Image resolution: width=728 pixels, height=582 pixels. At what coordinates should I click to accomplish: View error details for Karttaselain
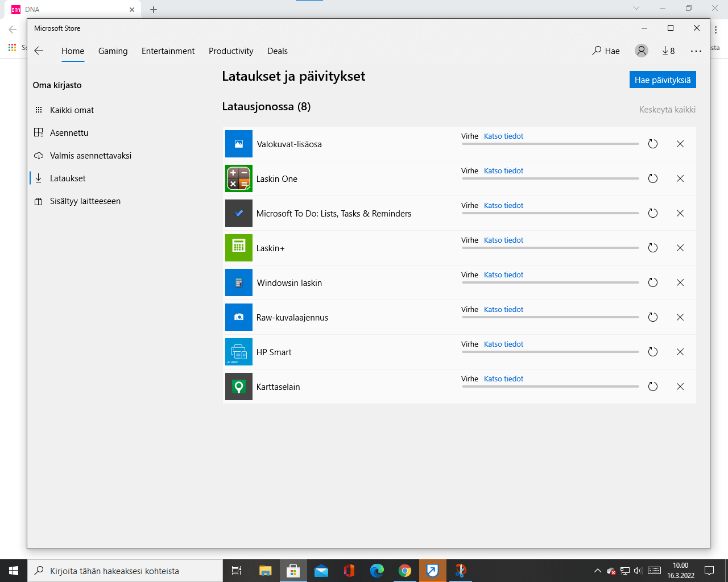[x=503, y=379]
